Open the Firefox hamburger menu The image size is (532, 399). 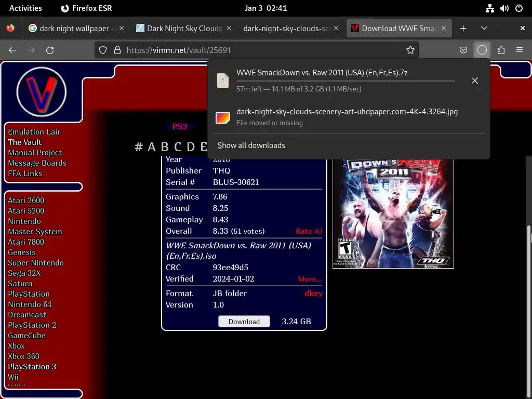520,50
